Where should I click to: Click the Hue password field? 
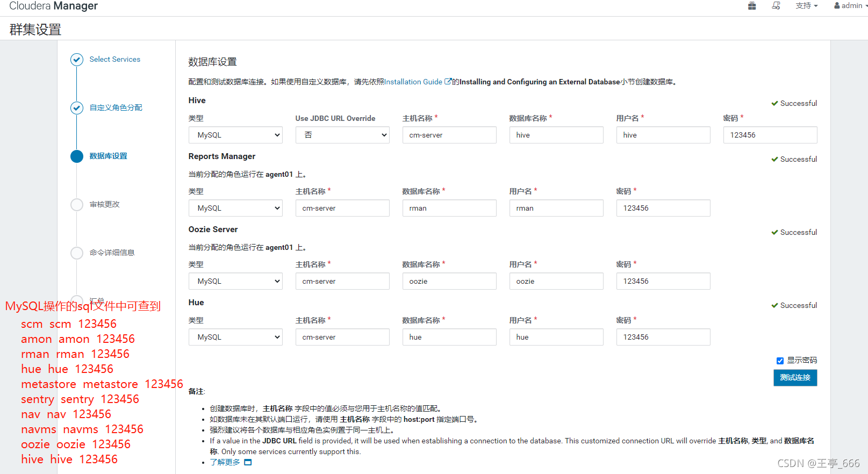[x=663, y=337]
